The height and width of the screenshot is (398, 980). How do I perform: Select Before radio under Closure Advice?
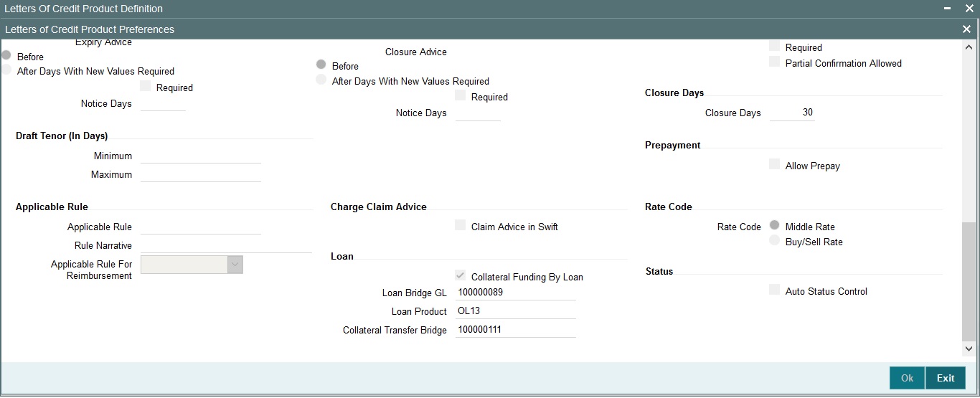tap(321, 65)
